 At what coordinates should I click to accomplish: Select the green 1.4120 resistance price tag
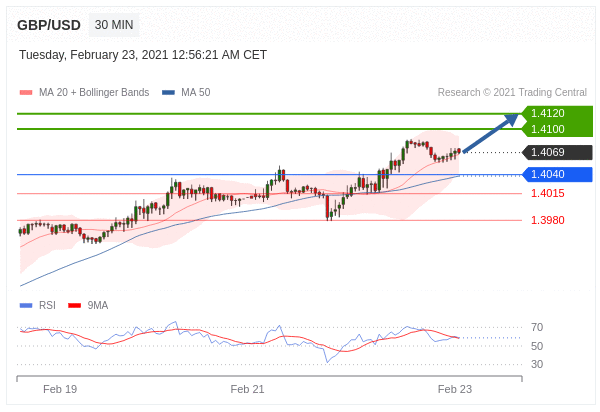[x=548, y=114]
